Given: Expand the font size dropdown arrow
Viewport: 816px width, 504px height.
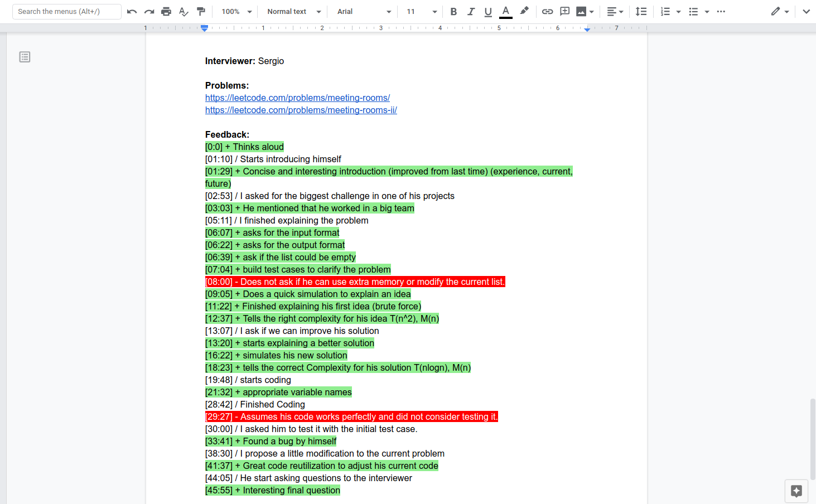Looking at the screenshot, I should point(434,12).
